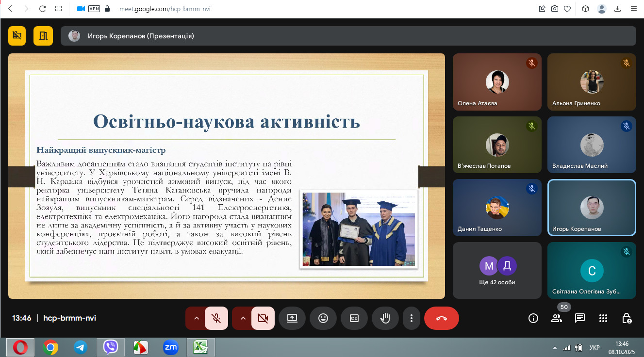Screen dimensions: 644x357
Task: Click the browser address bar URL
Action: [165, 9]
